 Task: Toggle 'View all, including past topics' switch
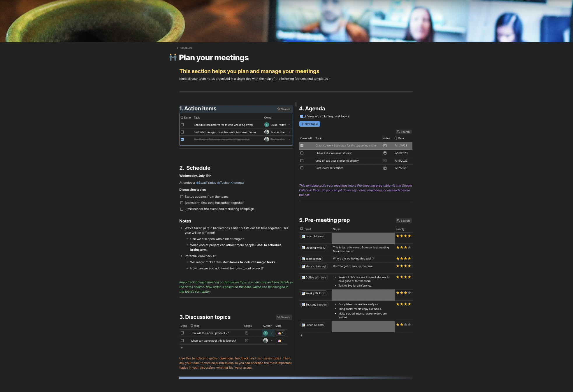[303, 116]
